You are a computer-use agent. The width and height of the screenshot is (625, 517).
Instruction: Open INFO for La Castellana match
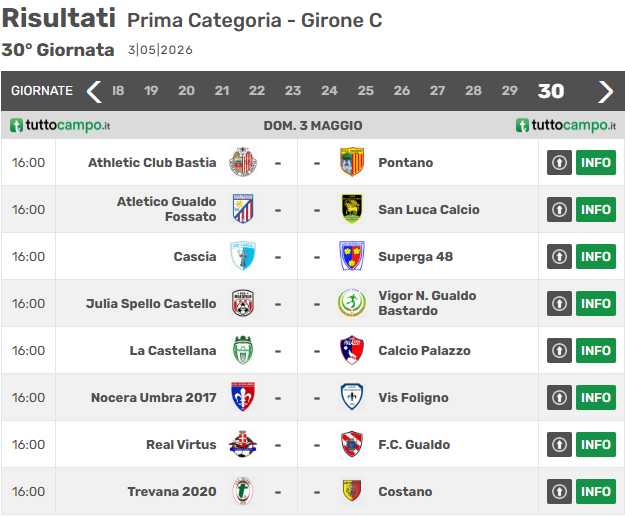[x=596, y=350]
